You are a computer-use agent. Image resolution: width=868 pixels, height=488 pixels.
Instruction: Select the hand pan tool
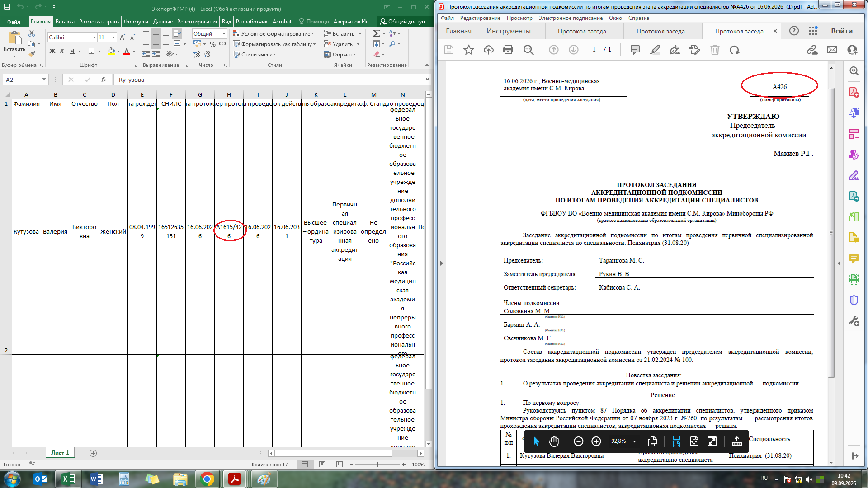point(554,441)
